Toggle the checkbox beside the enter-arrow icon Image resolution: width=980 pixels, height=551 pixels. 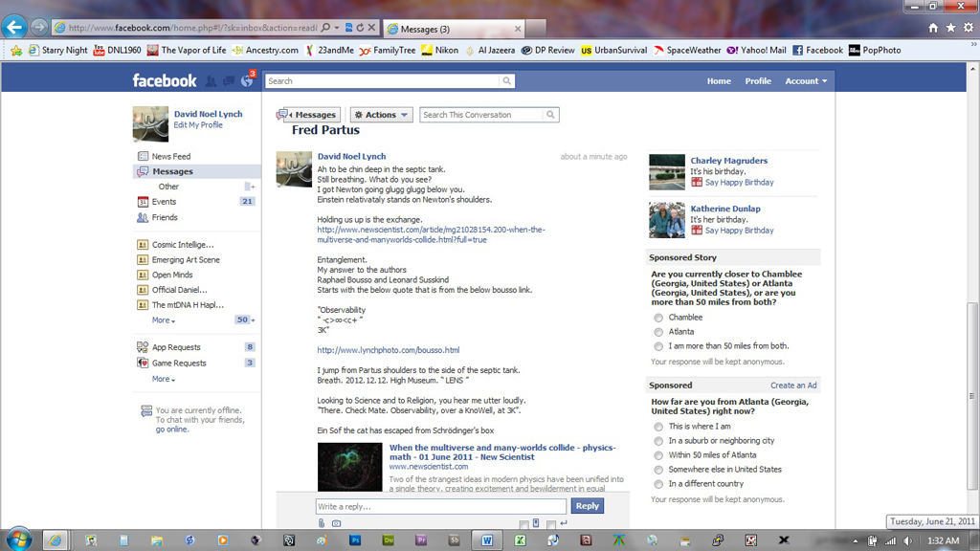click(550, 525)
